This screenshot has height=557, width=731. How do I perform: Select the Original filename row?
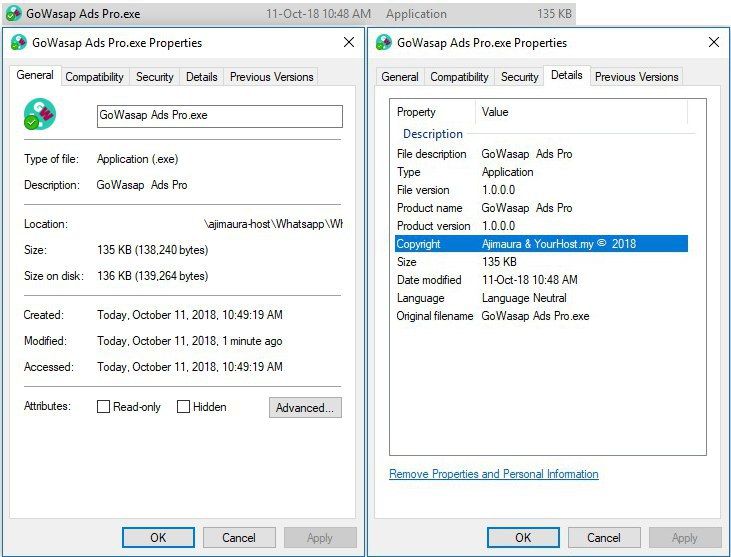point(541,316)
